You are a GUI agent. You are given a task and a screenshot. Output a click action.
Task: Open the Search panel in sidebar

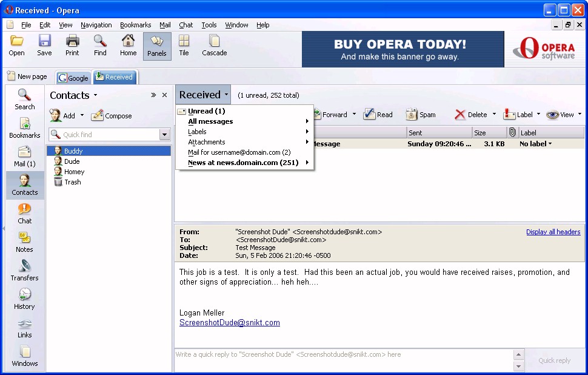click(25, 100)
